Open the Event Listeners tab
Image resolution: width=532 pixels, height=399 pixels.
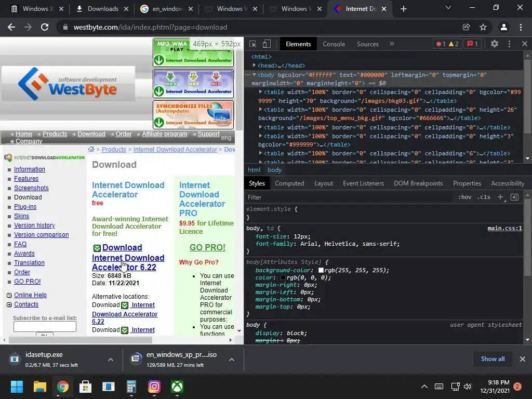(x=363, y=183)
